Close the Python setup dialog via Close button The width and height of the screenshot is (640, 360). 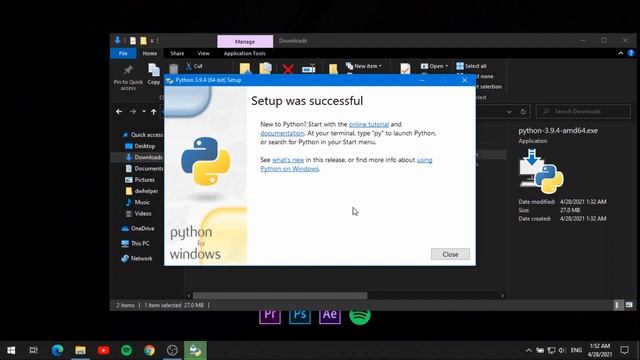[450, 254]
